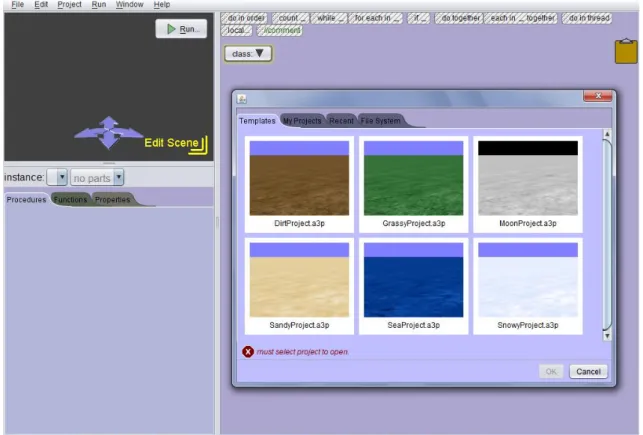Click the clipboard icon in the code editor
Viewport: 643px width, 435px height.
pyautogui.click(x=626, y=51)
